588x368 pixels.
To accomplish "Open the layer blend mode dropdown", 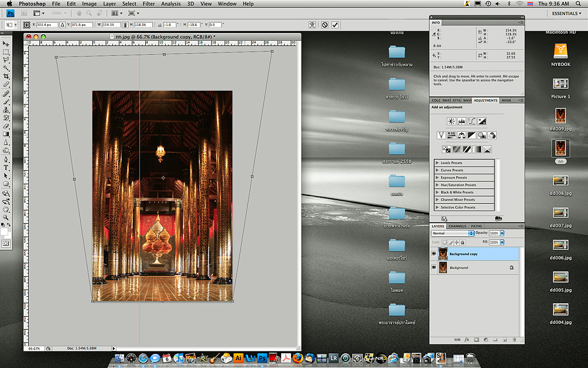I will click(452, 233).
